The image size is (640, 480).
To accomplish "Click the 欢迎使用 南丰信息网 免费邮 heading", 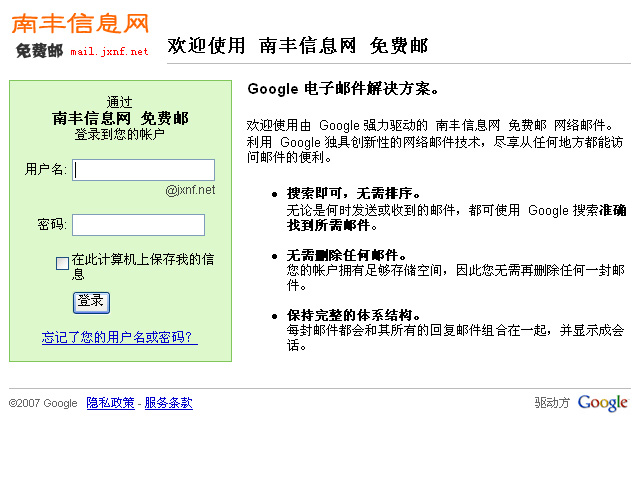I will pos(298,45).
